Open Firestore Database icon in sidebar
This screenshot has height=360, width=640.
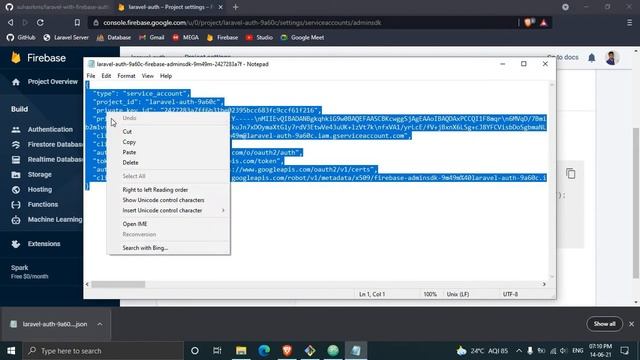pyautogui.click(x=16, y=144)
